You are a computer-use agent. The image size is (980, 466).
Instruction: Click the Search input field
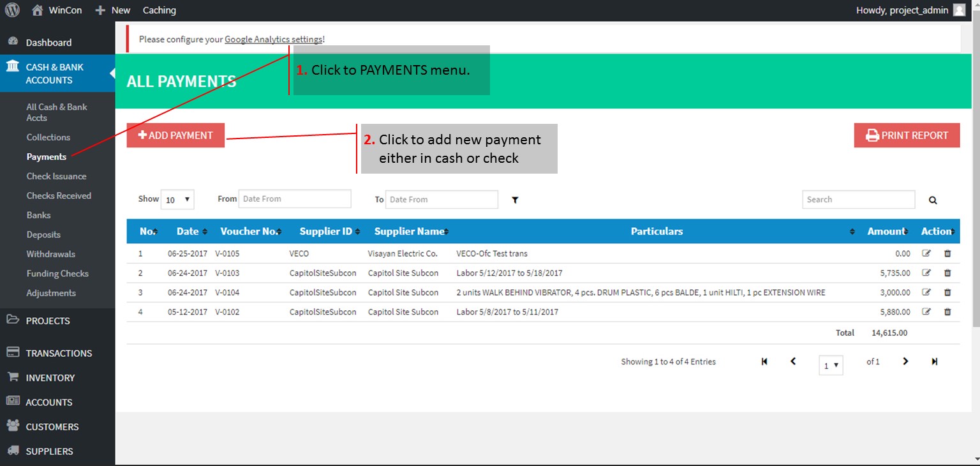(x=858, y=200)
